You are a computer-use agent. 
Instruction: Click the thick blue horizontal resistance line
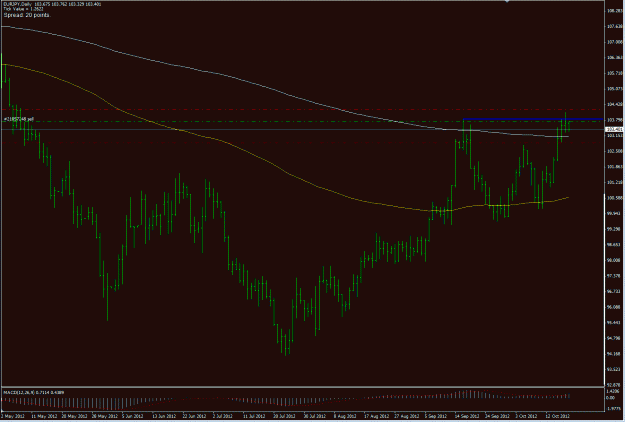coord(533,119)
